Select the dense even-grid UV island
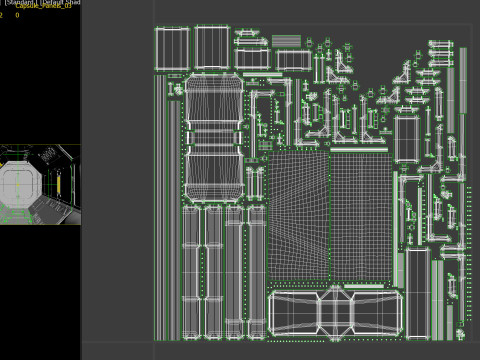 coord(361,217)
